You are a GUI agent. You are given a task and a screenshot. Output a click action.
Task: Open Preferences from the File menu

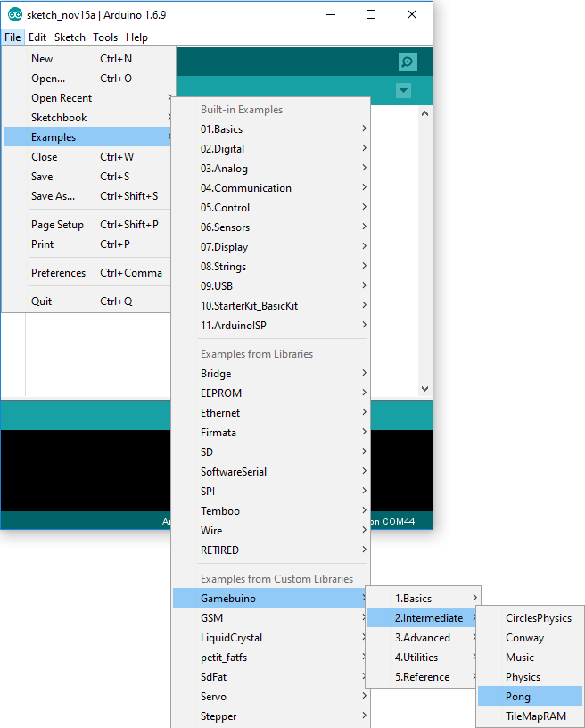87,272
